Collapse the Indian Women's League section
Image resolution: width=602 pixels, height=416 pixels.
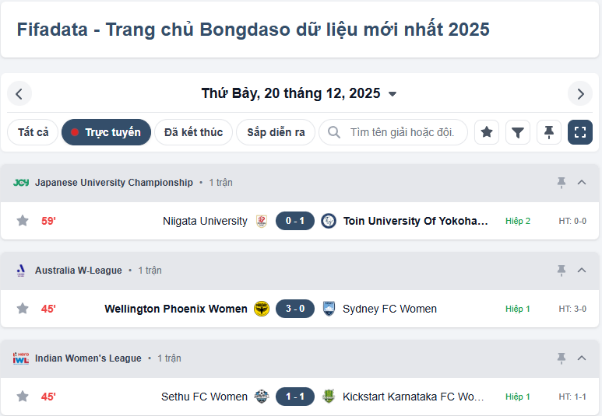click(584, 357)
